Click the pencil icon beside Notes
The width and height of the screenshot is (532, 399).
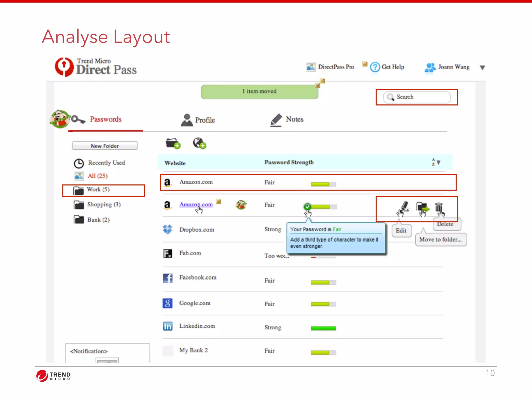(x=276, y=120)
